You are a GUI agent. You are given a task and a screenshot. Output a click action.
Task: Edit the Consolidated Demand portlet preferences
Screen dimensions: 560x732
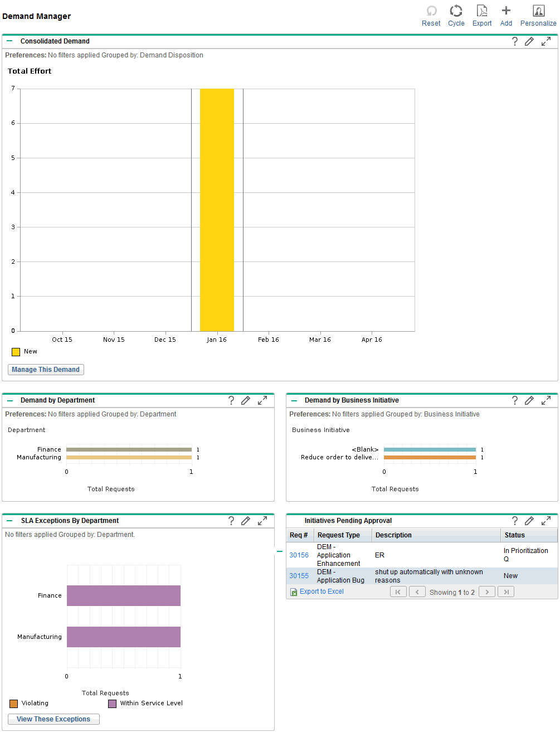coord(529,41)
